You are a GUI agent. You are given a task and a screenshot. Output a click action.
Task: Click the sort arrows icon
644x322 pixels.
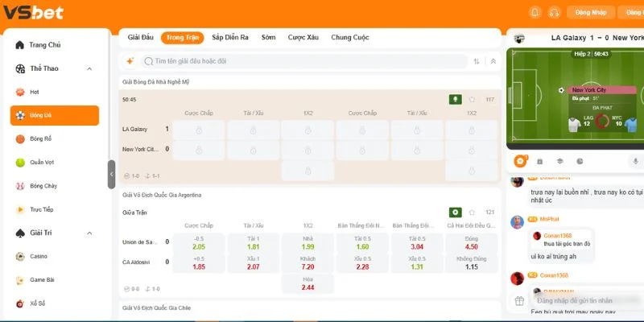pyautogui.click(x=477, y=61)
